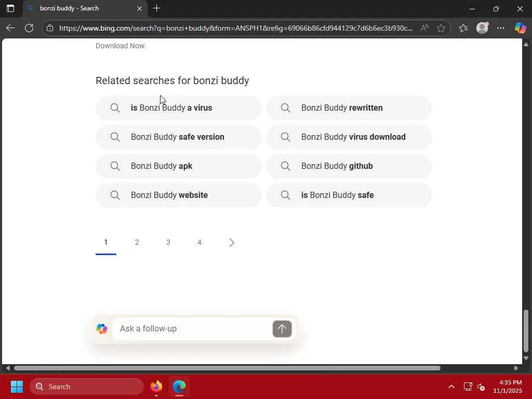Click the Ask a follow-up field
The image size is (532, 399).
point(193,329)
